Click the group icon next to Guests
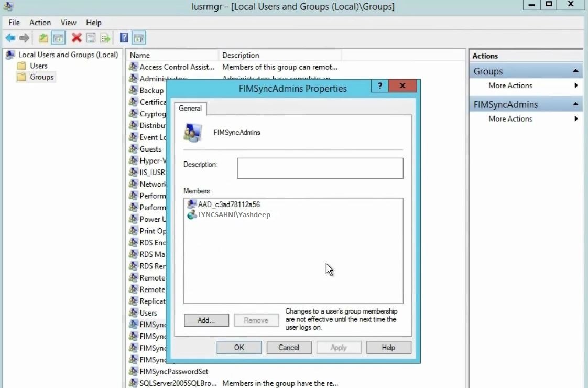This screenshot has width=588, height=388. 133,148
